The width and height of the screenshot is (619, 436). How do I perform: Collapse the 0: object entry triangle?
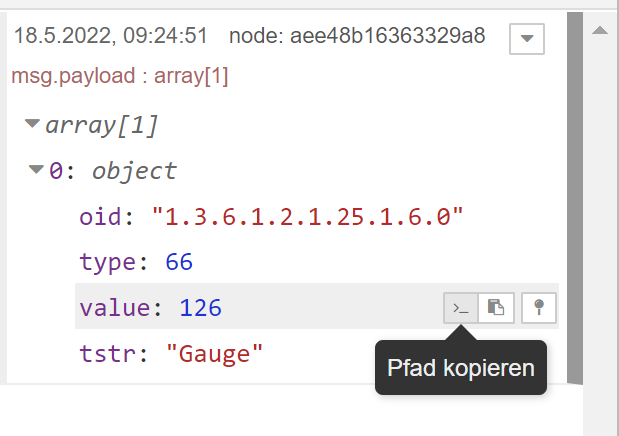pyautogui.click(x=37, y=170)
